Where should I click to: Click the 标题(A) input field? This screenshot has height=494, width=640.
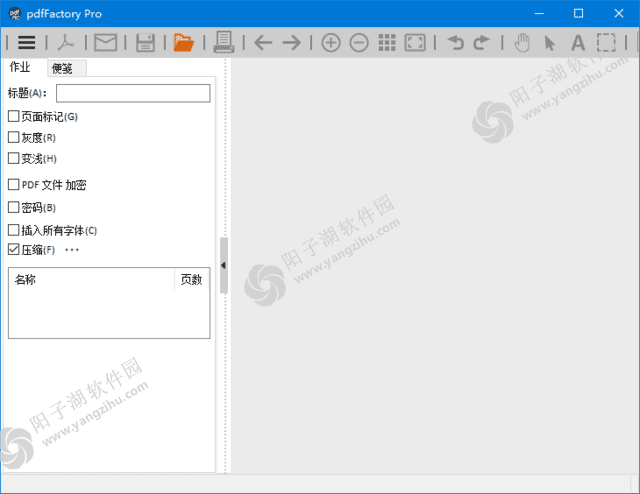pyautogui.click(x=133, y=93)
